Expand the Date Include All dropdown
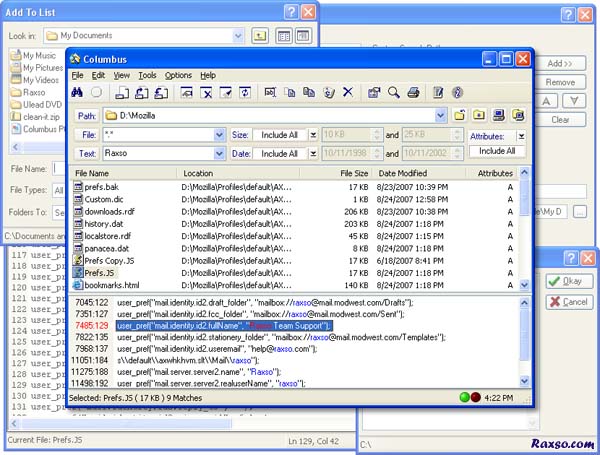Image resolution: width=600 pixels, height=455 pixels. (313, 153)
